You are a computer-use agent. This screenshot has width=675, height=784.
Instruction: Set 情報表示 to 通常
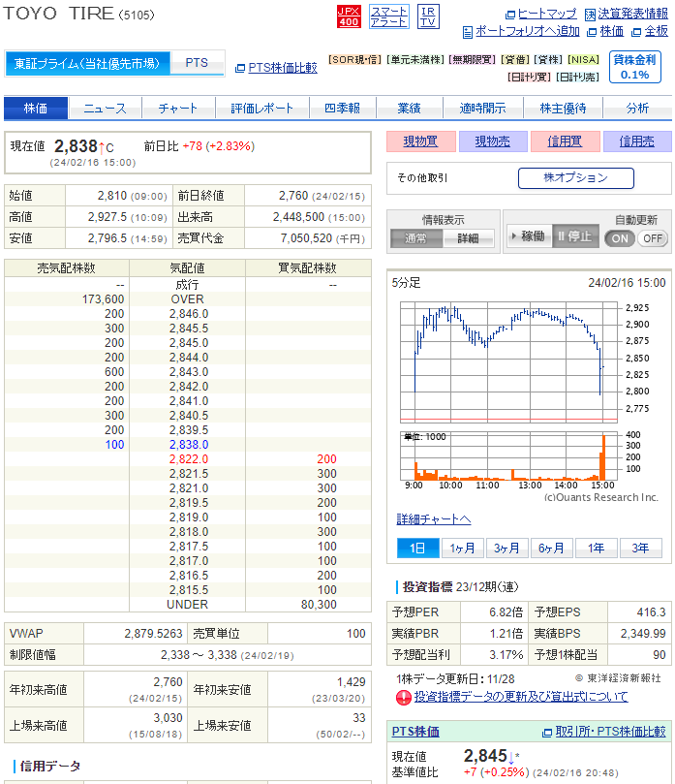tap(415, 238)
